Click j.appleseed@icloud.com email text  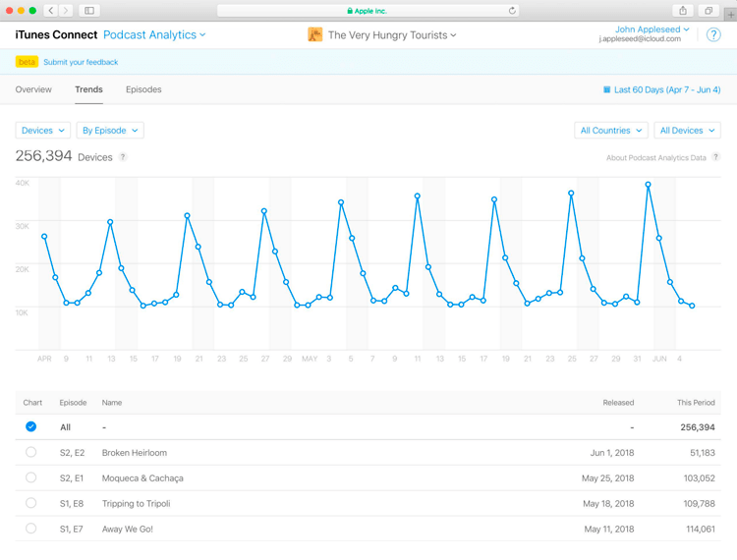tap(640, 39)
